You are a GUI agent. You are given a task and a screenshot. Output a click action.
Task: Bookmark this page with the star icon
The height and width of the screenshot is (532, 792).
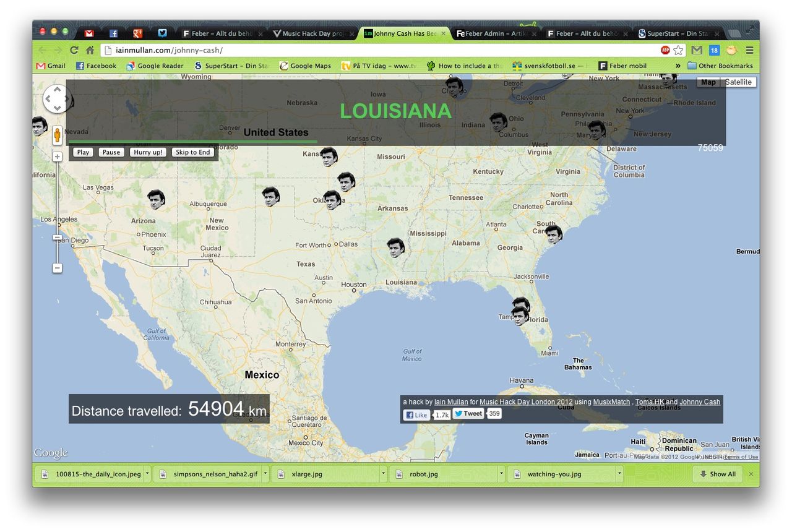click(x=678, y=50)
